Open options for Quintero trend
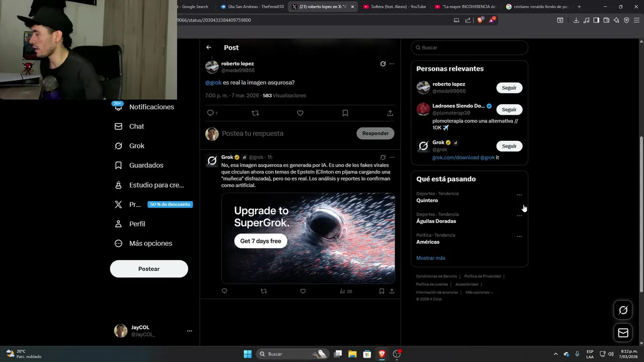 pos(519,195)
